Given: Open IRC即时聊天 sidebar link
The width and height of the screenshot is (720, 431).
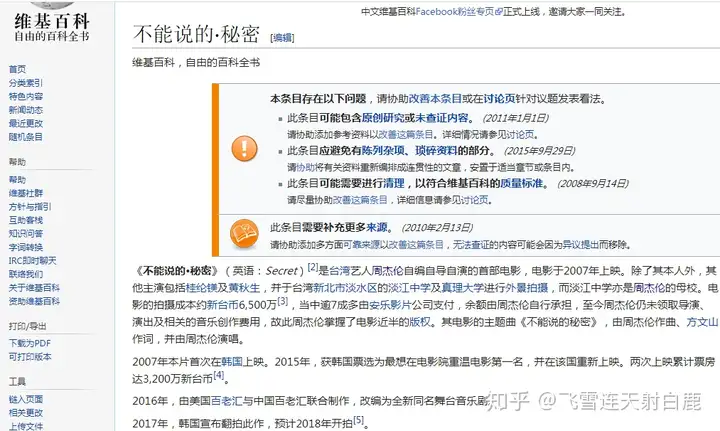Looking at the screenshot, I should (x=32, y=260).
